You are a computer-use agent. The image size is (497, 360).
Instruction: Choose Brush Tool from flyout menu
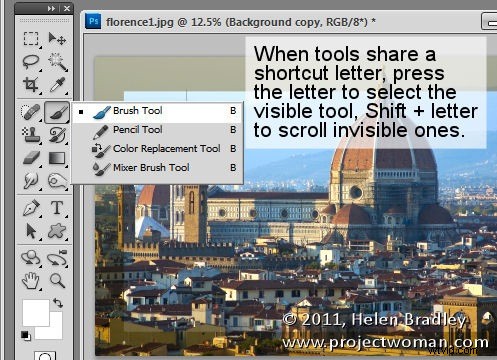pyautogui.click(x=157, y=111)
